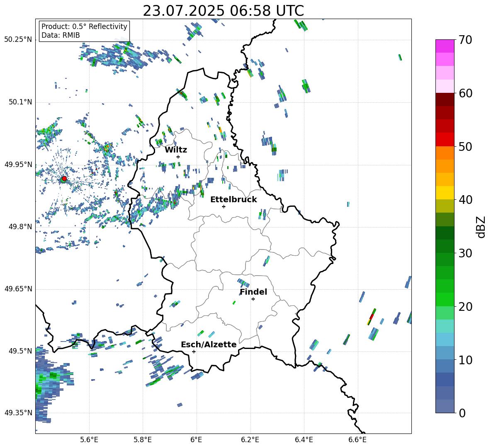Click the colorbar tick label 30
Viewport: 491px width, 448px height.
click(x=465, y=253)
